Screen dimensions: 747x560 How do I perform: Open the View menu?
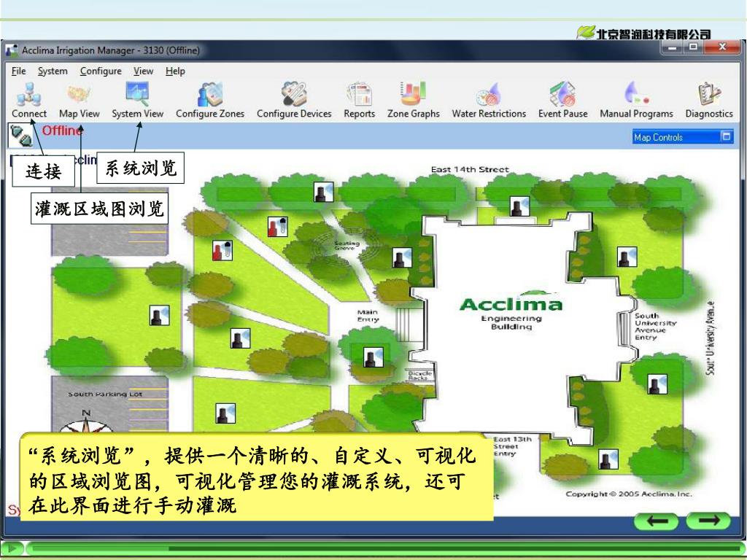pyautogui.click(x=143, y=71)
